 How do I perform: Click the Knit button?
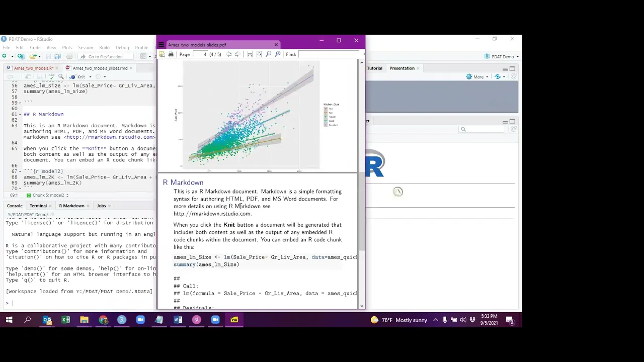(77, 77)
